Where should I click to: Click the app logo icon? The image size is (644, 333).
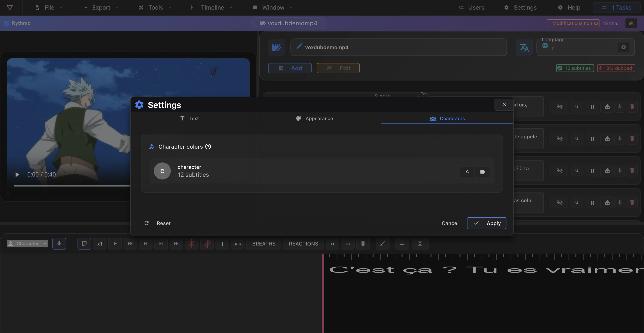pos(10,7)
